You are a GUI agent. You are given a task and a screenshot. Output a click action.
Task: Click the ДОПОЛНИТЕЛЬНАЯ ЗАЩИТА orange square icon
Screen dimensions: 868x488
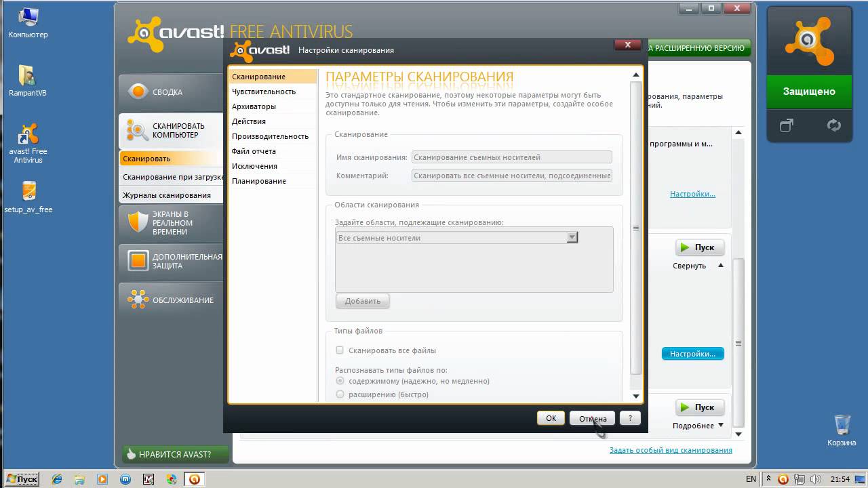138,261
